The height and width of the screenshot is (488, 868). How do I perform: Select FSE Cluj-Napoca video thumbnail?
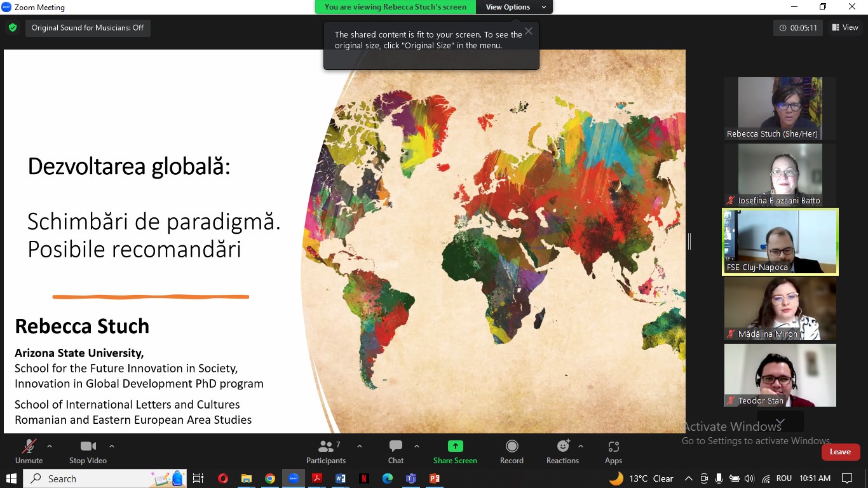point(780,241)
